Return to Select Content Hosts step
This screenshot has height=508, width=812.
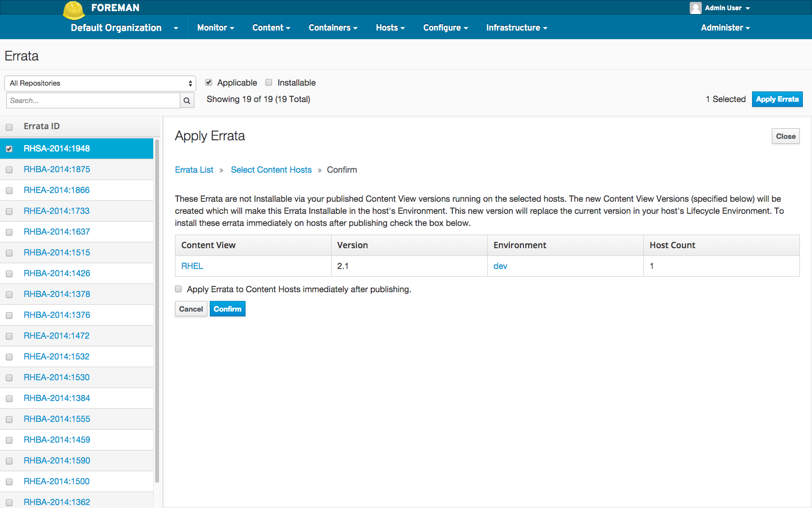point(271,170)
